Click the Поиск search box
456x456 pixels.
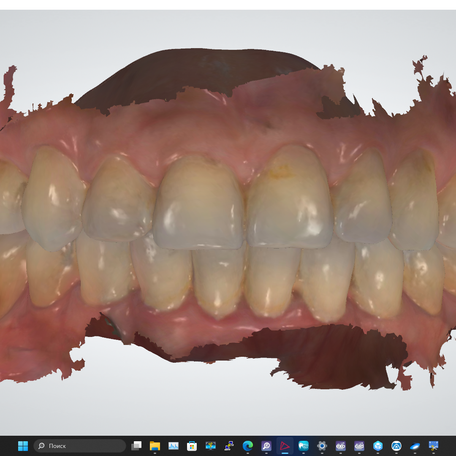[80, 446]
